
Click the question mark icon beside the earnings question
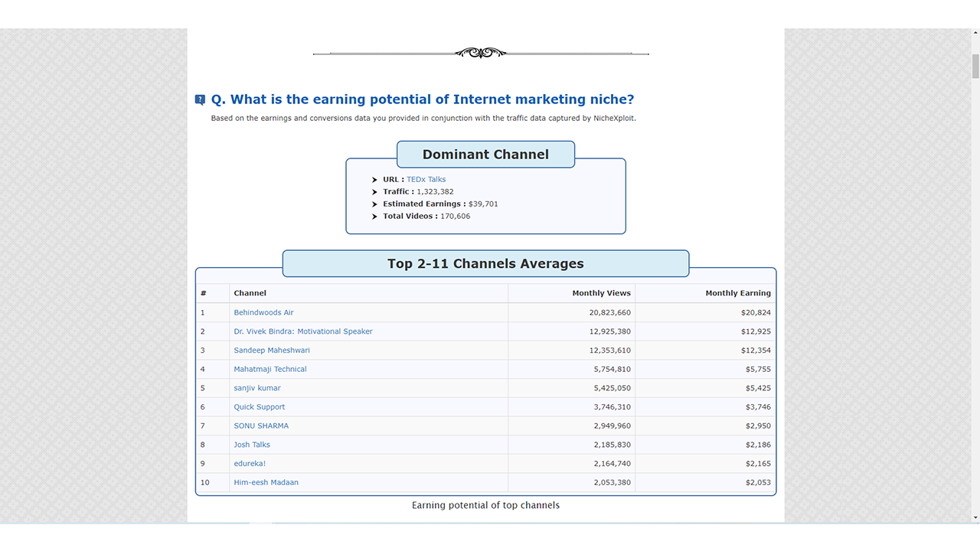click(x=200, y=99)
